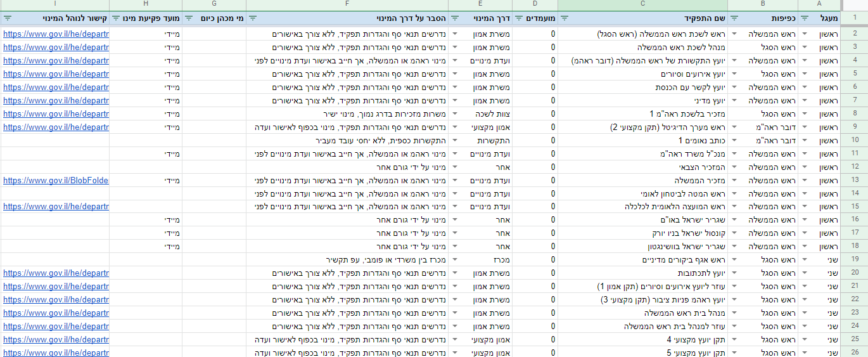Select cell יועץ לתכתובות
This screenshot has height=357, width=868.
point(643,273)
